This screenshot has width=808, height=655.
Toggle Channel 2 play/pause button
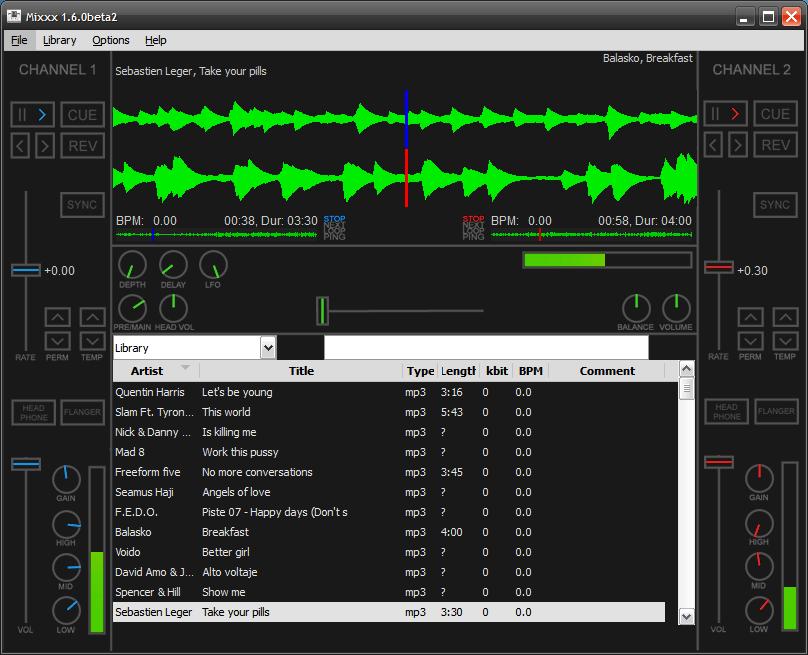tap(725, 114)
